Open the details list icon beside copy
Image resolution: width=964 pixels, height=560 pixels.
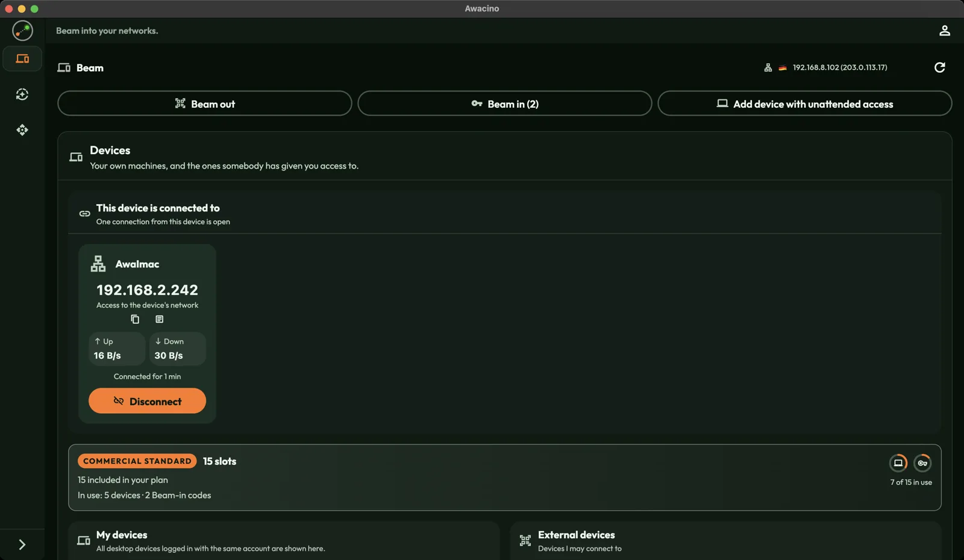point(159,319)
